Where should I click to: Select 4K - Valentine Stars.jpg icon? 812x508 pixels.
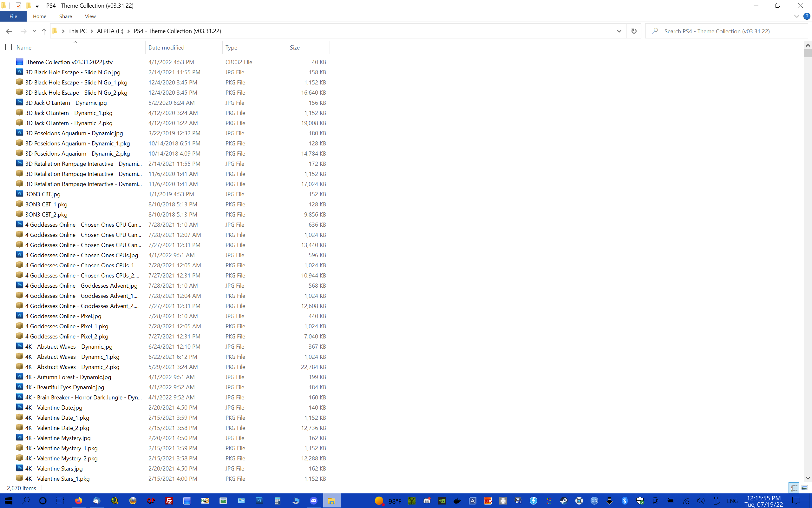coord(20,468)
